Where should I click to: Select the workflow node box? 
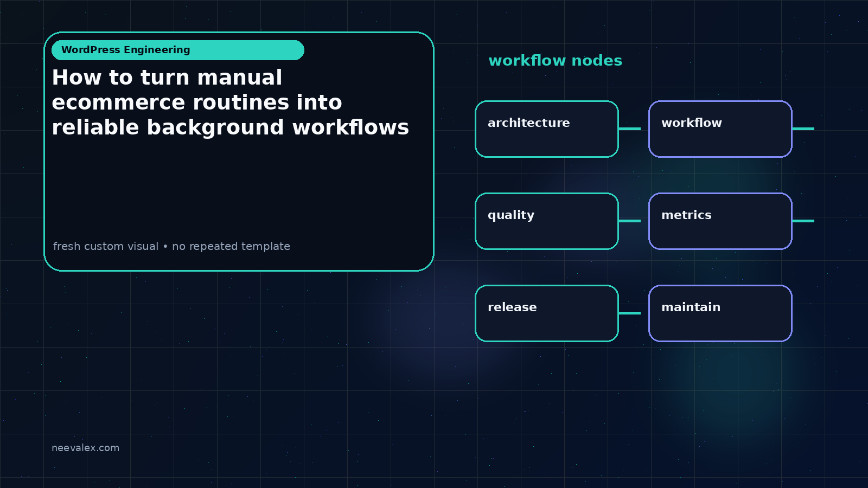pos(720,129)
